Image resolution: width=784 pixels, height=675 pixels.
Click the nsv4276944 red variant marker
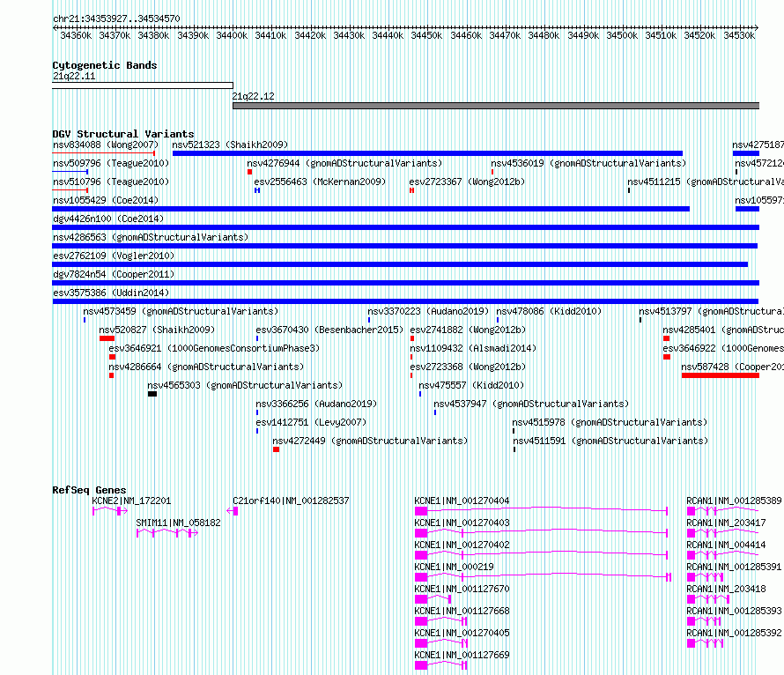pos(249,172)
